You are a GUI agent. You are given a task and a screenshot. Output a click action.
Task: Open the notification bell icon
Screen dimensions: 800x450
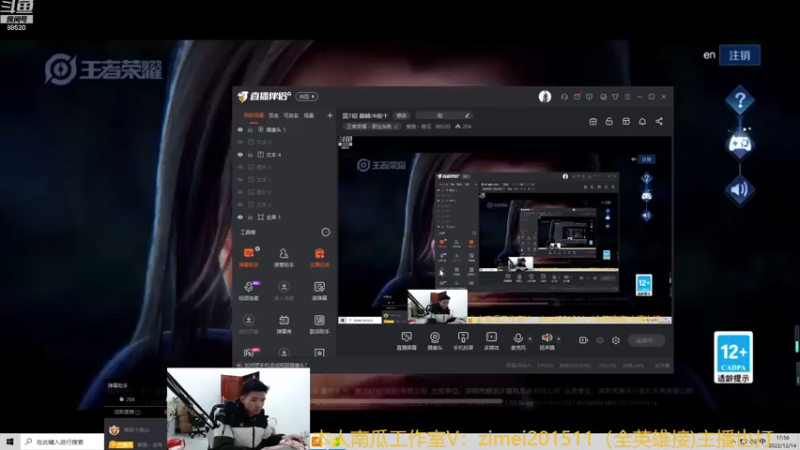click(642, 121)
